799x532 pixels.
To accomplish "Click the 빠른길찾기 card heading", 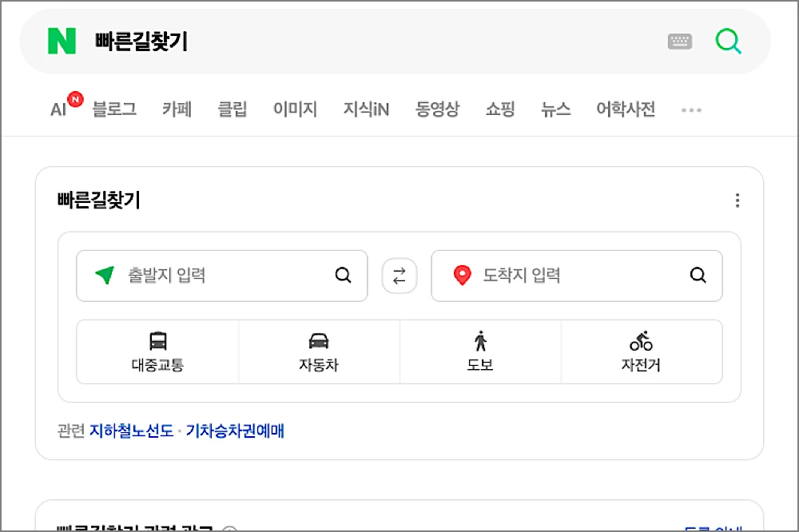I will [99, 200].
